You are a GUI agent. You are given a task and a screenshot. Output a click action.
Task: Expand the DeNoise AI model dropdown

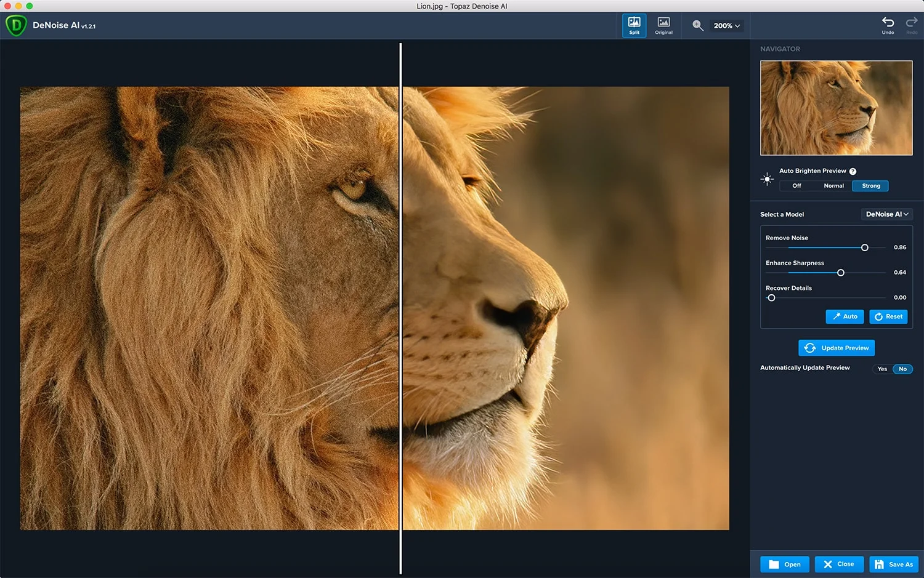[886, 214]
